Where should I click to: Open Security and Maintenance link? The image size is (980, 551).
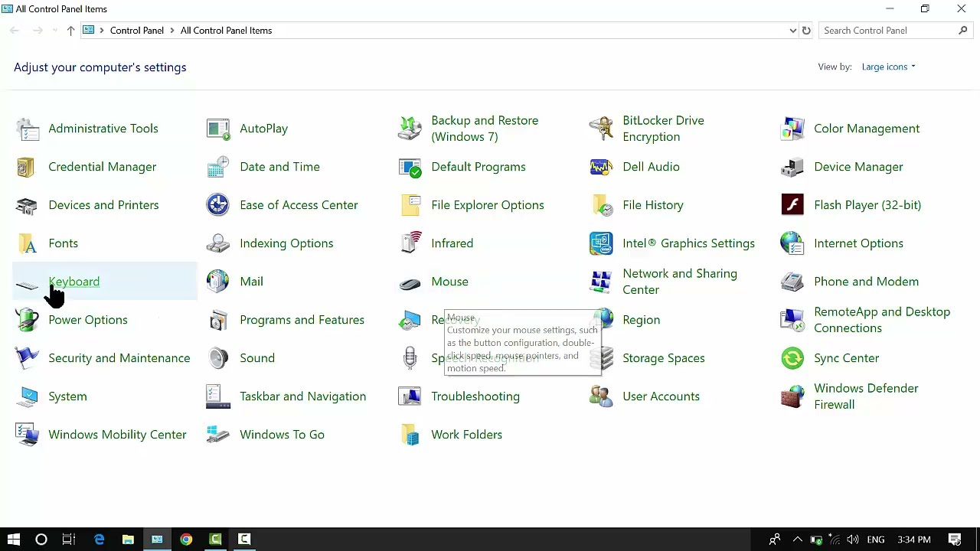point(119,358)
